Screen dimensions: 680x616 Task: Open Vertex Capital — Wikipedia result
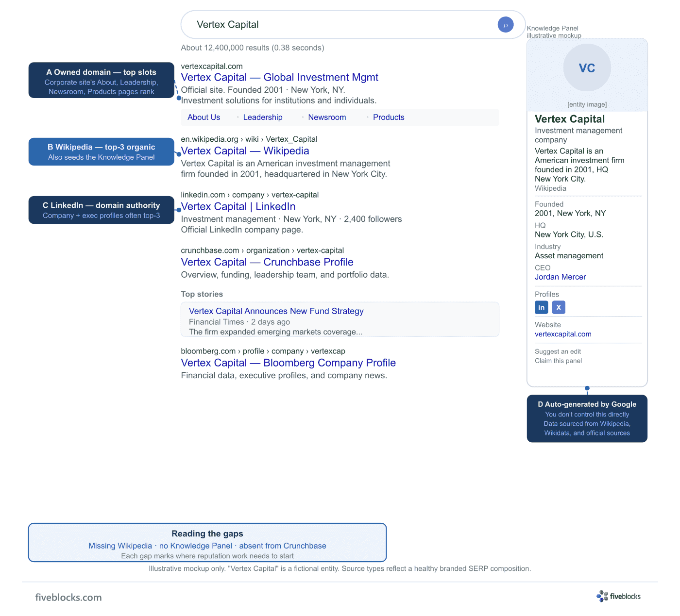coord(245,151)
